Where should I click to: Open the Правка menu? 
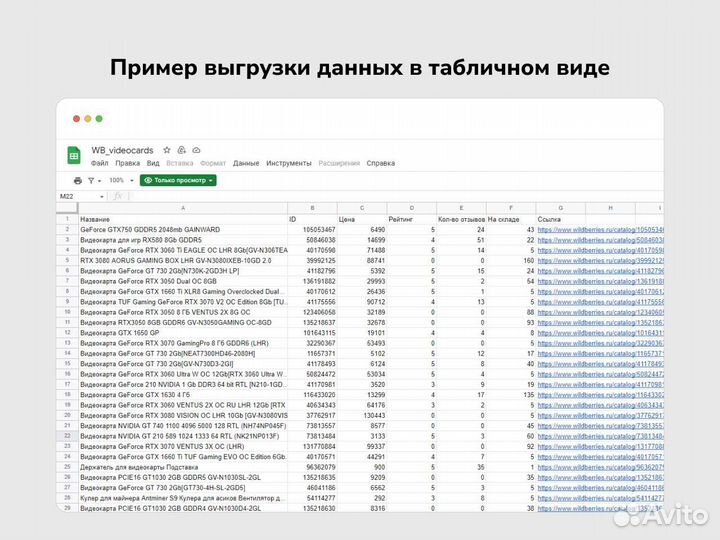tap(128, 163)
